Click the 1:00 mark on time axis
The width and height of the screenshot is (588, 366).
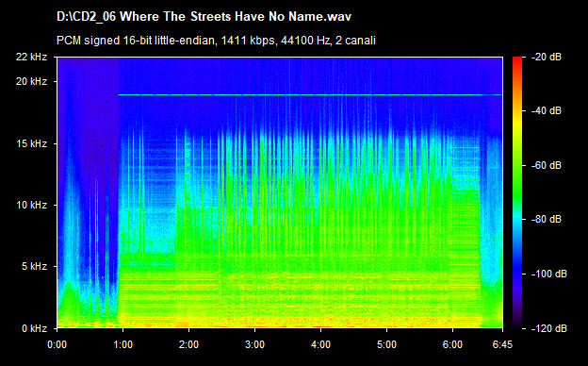(123, 344)
